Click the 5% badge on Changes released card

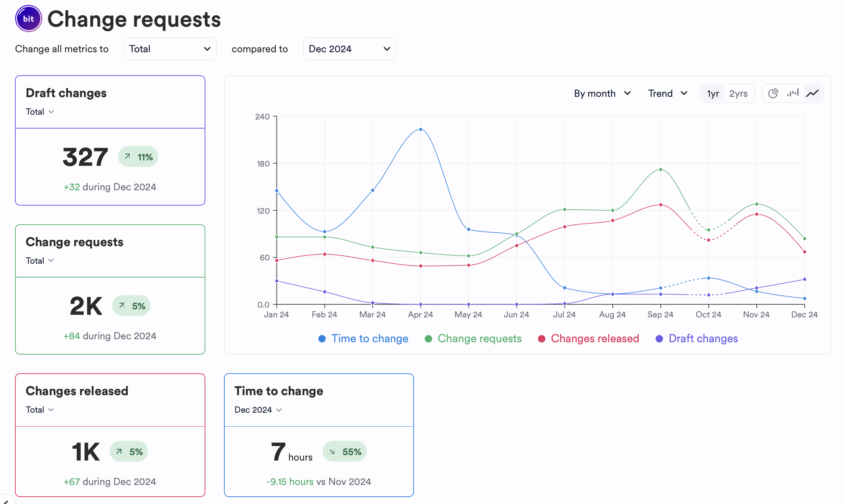point(129,452)
